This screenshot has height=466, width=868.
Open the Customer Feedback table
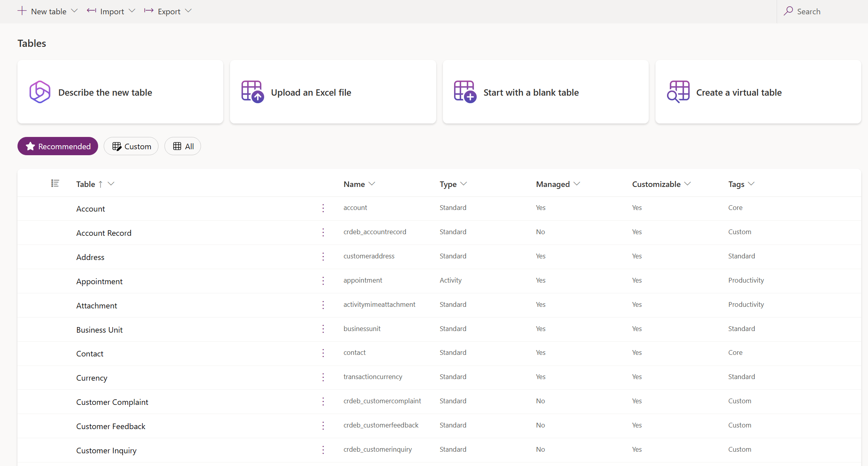point(111,426)
